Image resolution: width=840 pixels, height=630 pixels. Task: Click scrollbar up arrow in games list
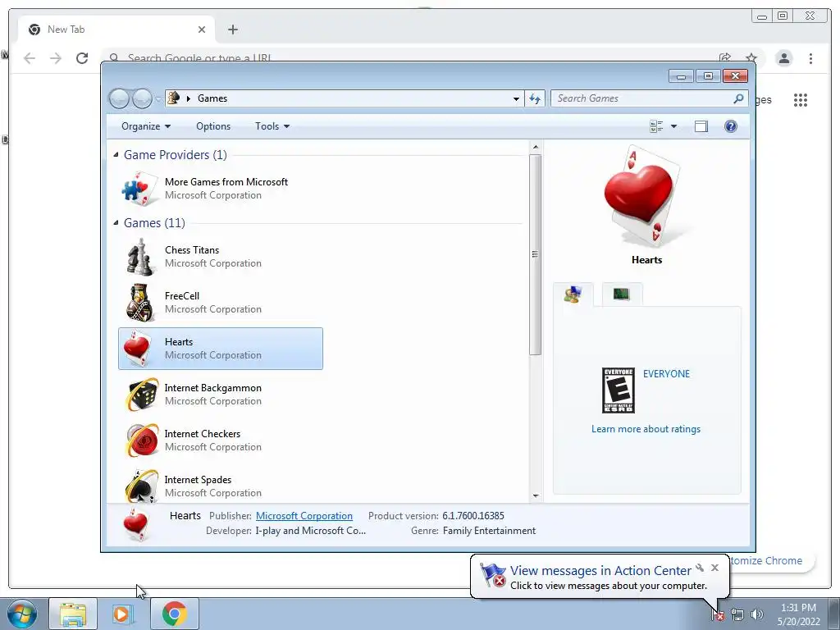[x=536, y=146]
